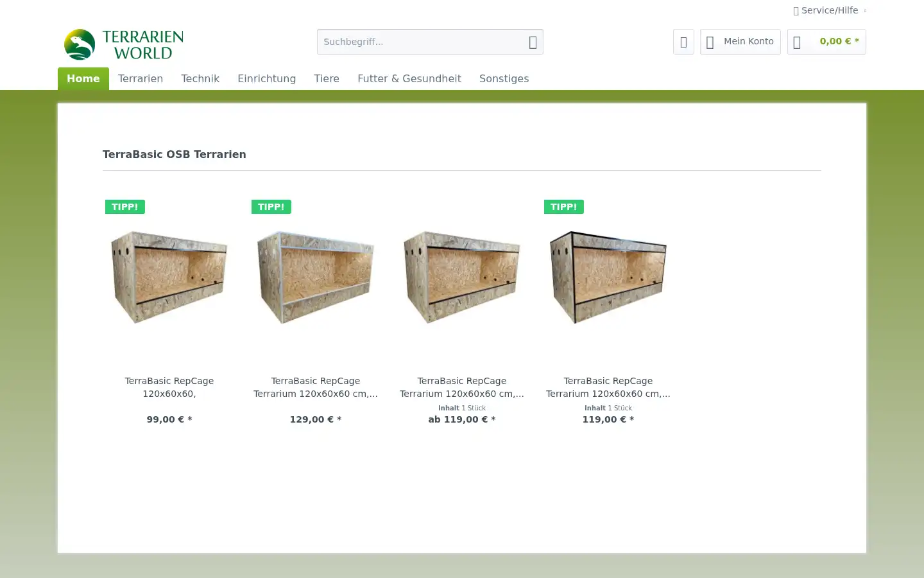
Task: Open the Futter & Gesundheit menu
Action: tap(409, 78)
